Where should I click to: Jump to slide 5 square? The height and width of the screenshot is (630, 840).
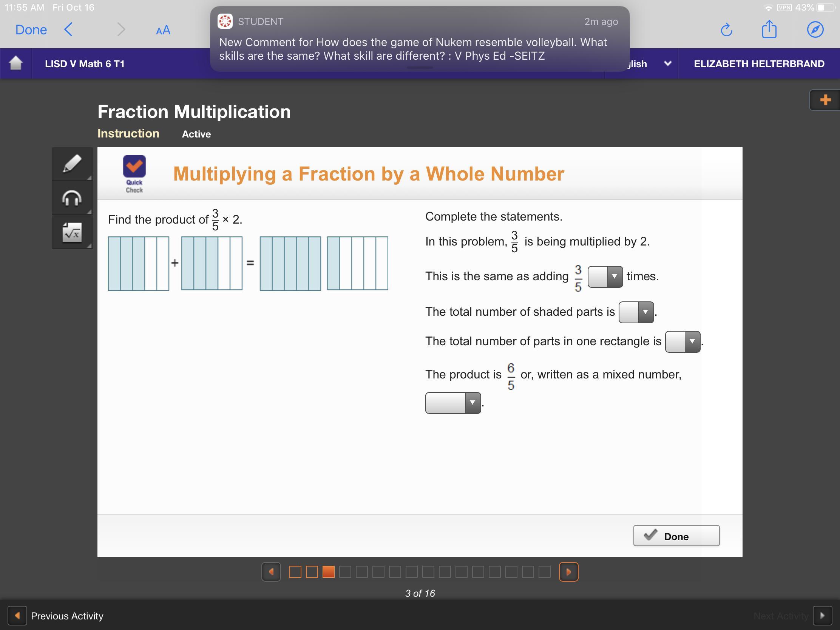coord(361,572)
